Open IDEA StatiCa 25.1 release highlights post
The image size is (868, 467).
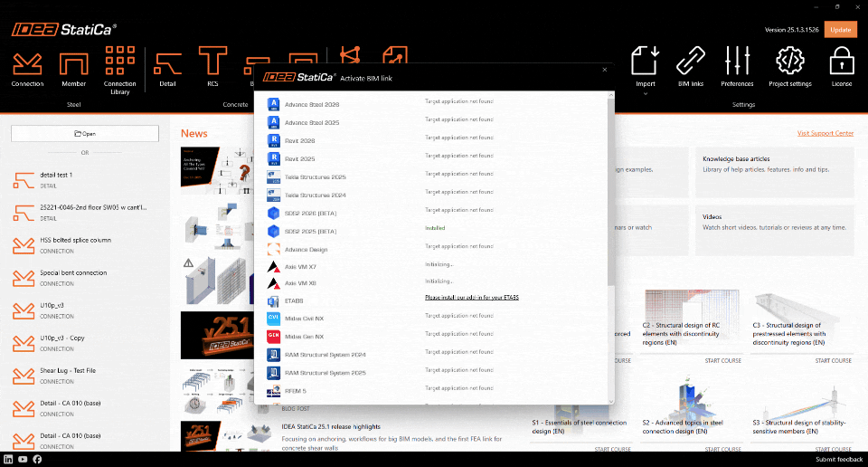tap(331, 426)
